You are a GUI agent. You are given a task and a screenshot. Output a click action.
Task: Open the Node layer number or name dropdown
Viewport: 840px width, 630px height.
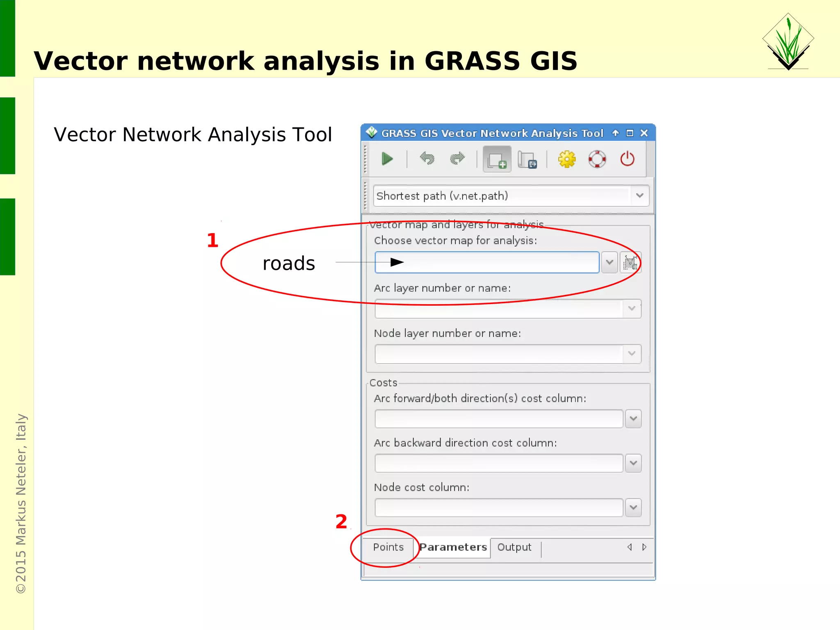pos(508,354)
